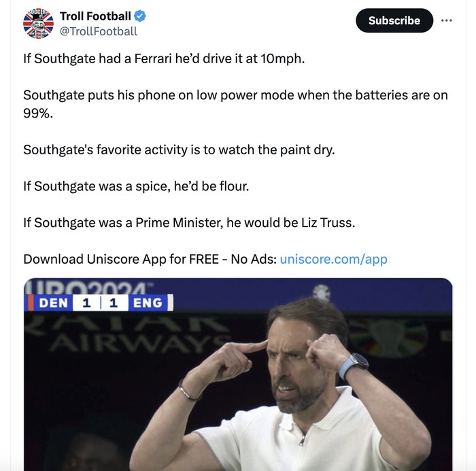Screen dimensions: 476x471
Task: Click the DEN 1-1 ENG scoreboard overlay
Action: (99, 302)
